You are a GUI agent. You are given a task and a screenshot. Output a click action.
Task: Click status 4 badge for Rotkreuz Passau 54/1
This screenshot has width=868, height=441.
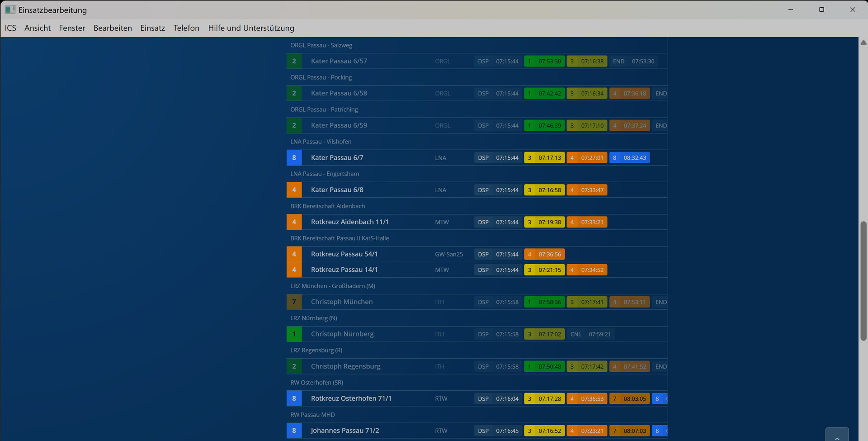pyautogui.click(x=294, y=254)
